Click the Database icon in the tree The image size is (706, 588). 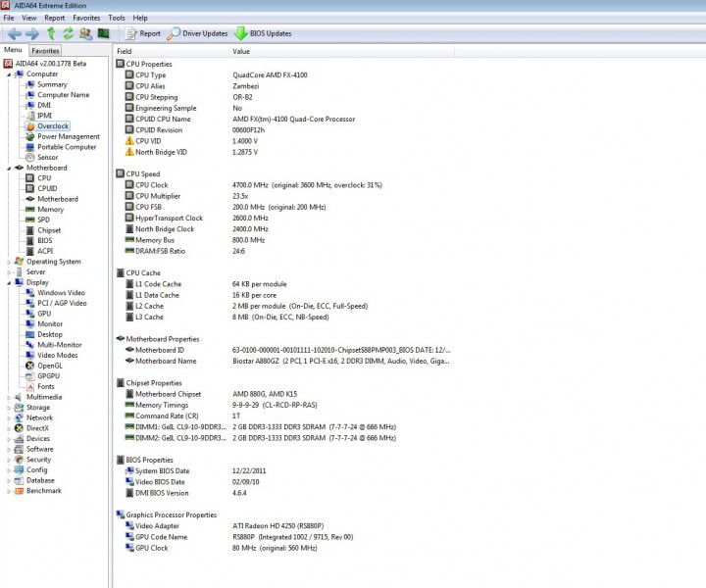[19, 480]
